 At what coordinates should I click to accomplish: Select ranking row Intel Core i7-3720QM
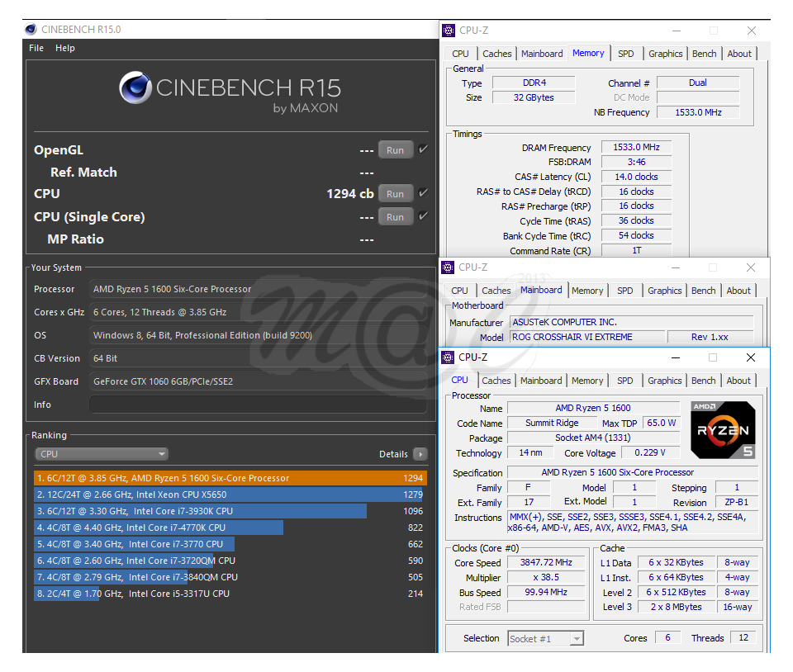coord(230,561)
